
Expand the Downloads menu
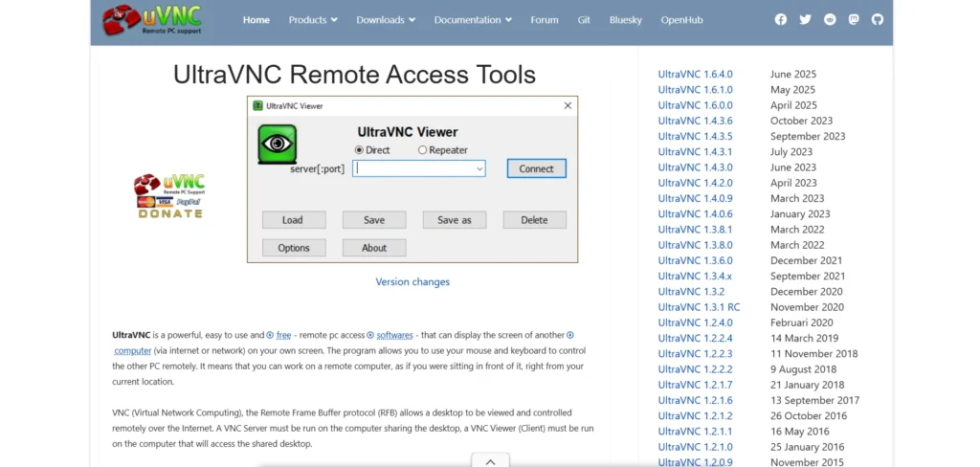[386, 20]
